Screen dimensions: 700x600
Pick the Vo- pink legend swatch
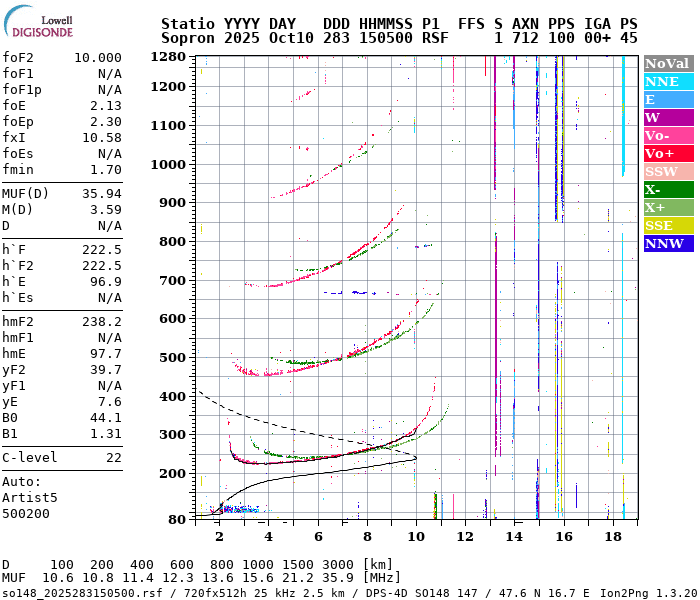668,136
